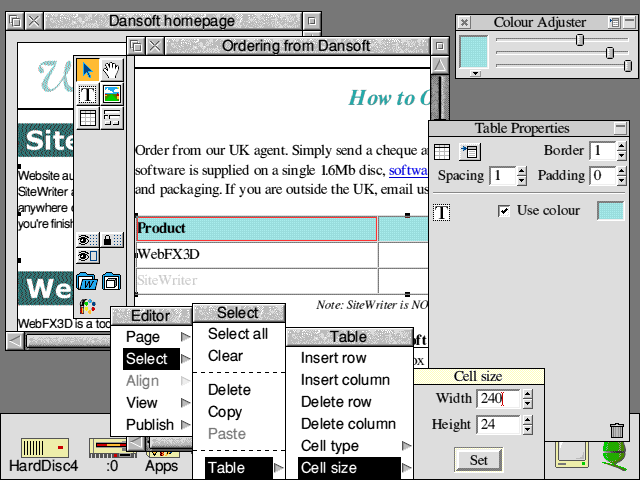Select the Image tool in toolbox
Screen dimensions: 640x480
click(x=112, y=94)
